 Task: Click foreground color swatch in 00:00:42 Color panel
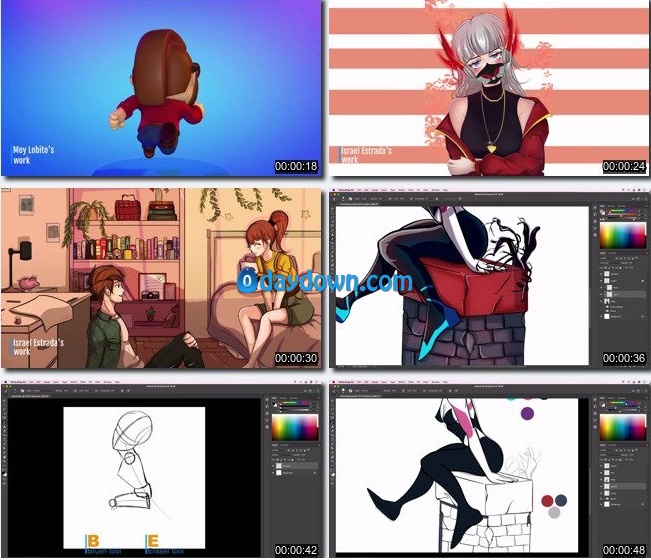[274, 403]
